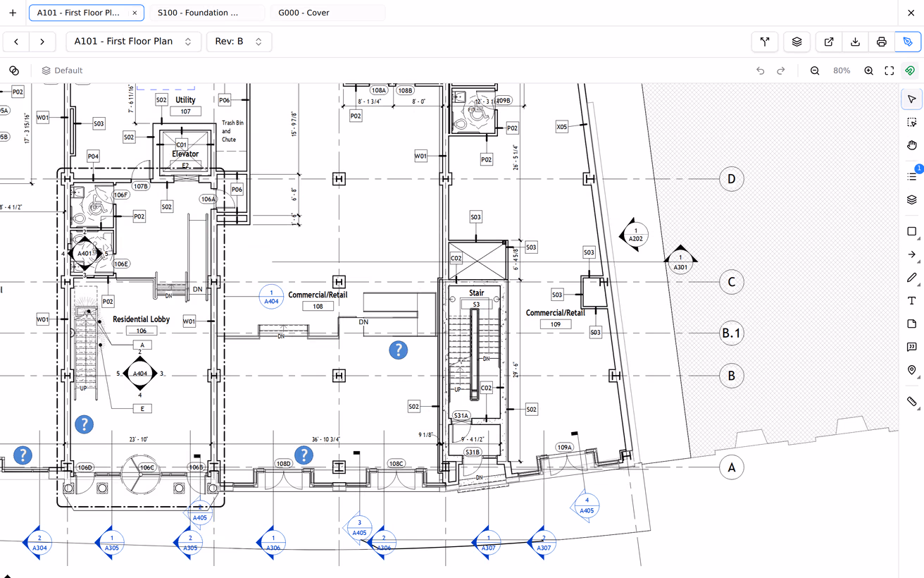The width and height of the screenshot is (924, 578).
Task: Pick the freehand pencil tool
Action: point(911,278)
